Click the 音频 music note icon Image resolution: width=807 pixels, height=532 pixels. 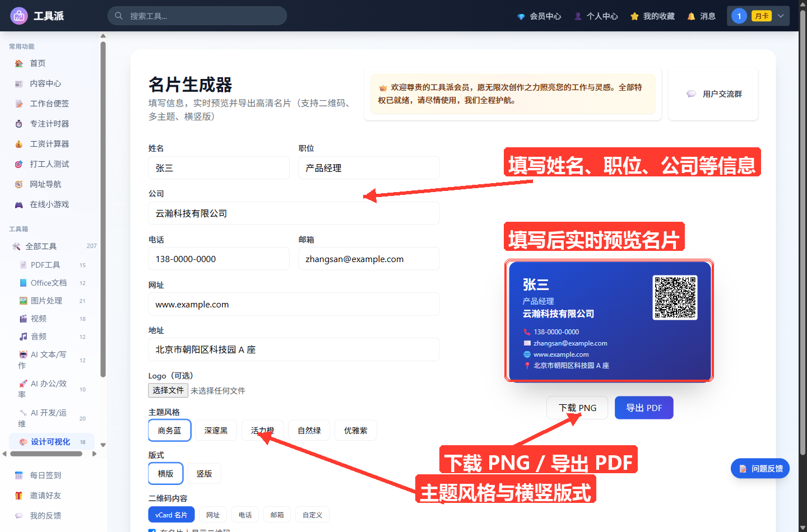(23, 337)
